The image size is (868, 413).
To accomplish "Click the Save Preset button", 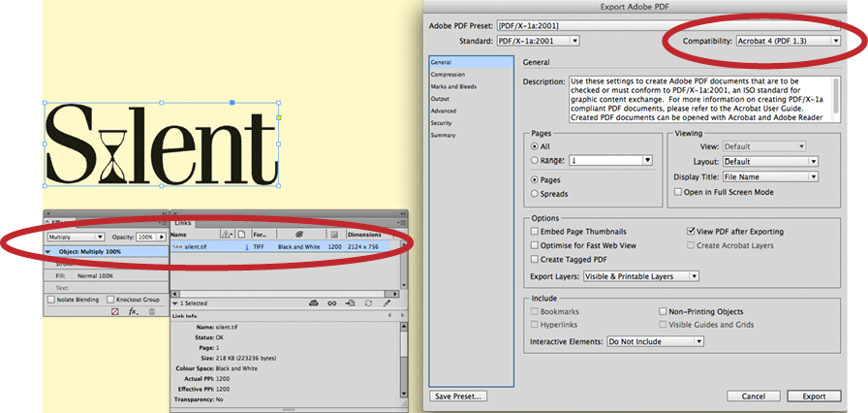I will point(458,397).
